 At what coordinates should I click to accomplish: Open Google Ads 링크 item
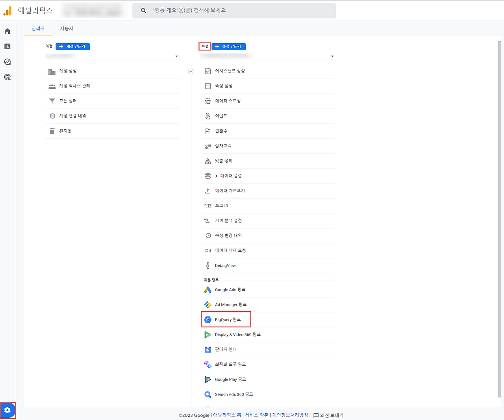tap(268, 290)
